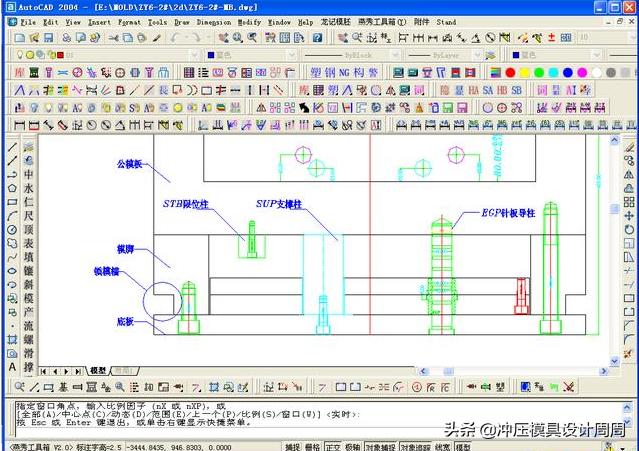This screenshot has width=639, height=451.
Task: Click the 钢 steel toolbar button
Action: click(x=330, y=73)
